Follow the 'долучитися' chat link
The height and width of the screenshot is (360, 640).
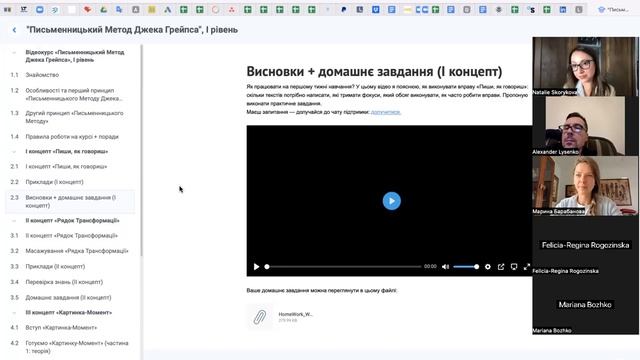click(386, 112)
